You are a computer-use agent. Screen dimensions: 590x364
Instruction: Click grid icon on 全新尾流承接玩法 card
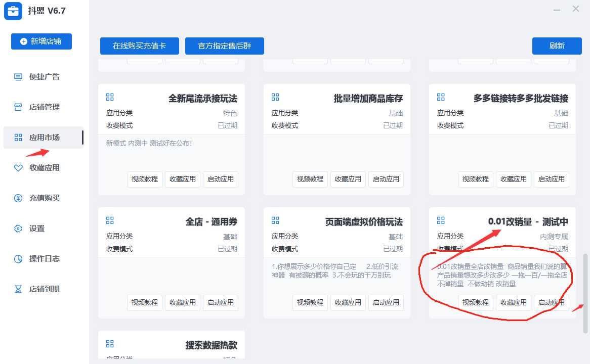110,97
